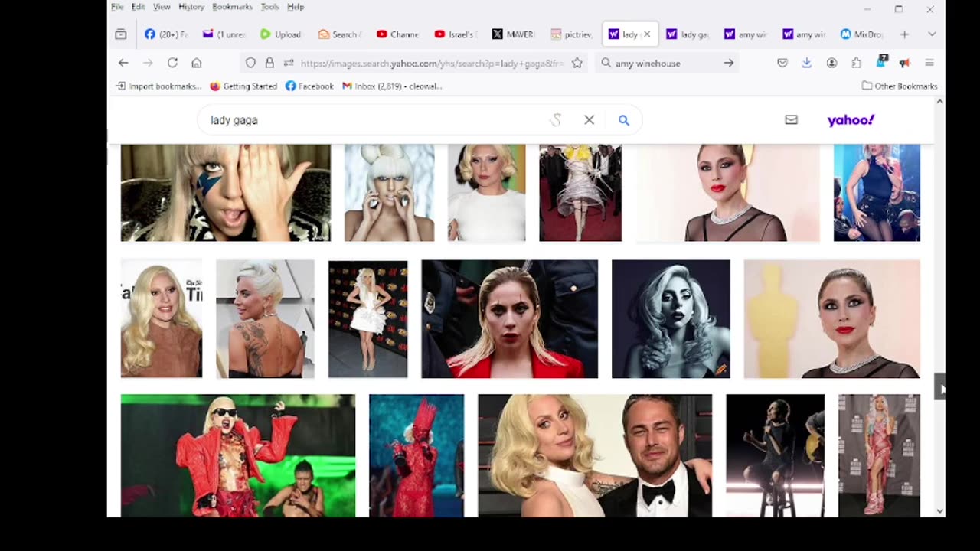Bookmark this page with the star
This screenshot has width=980, height=551.
point(577,63)
